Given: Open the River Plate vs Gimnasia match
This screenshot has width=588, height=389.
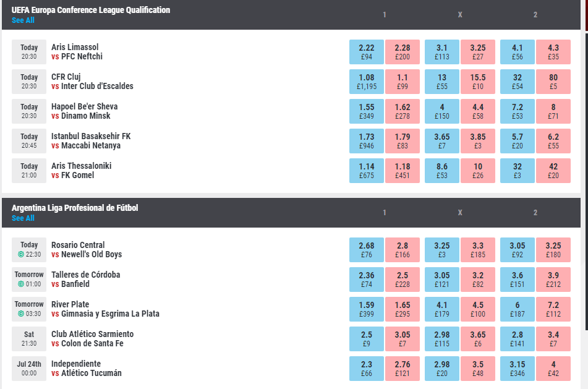Looking at the screenshot, I should [x=105, y=309].
